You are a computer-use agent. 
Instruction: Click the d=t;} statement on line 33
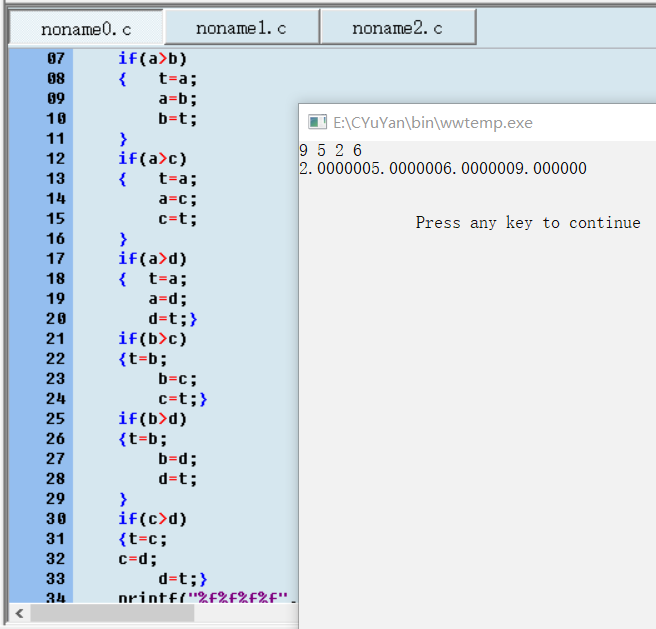182,579
